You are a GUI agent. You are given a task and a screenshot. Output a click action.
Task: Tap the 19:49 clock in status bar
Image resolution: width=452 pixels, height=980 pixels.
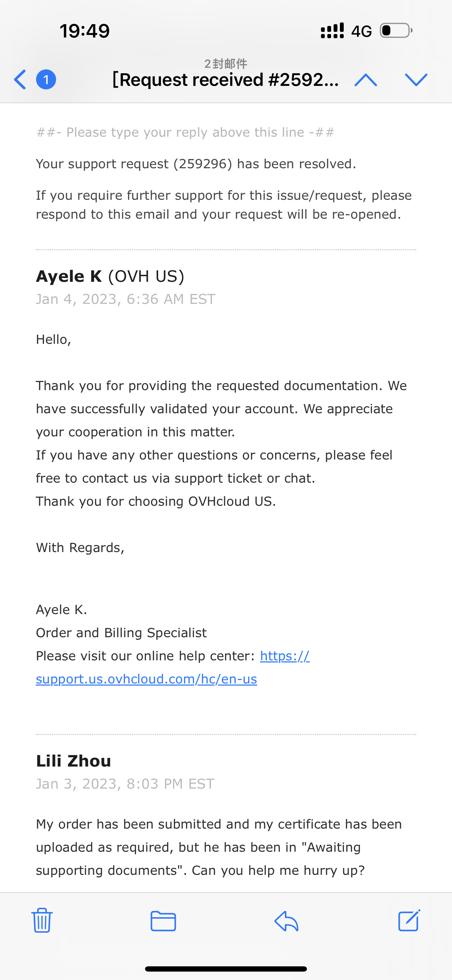pyautogui.click(x=84, y=31)
